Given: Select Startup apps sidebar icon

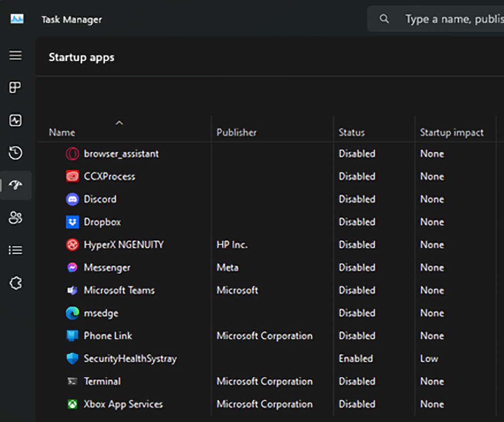Looking at the screenshot, I should click(16, 185).
